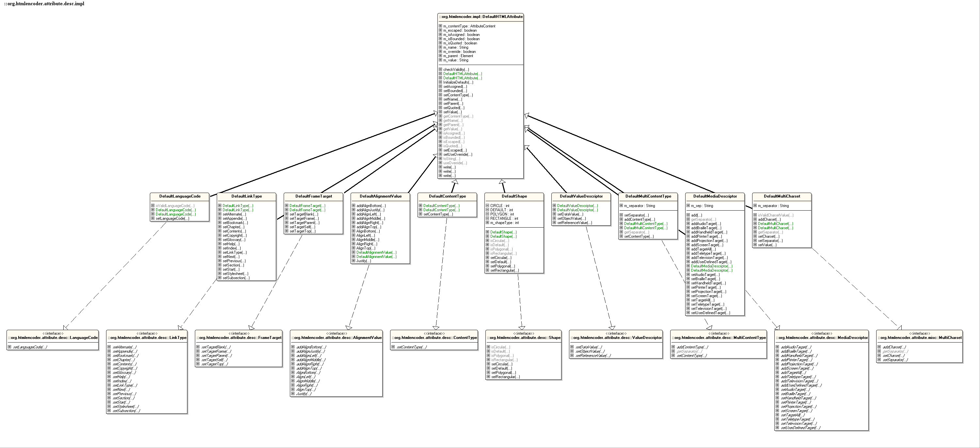Click icon beside setTargetSelf(...) in DefaultFrameTarget
The height and width of the screenshot is (448, 980).
287,227
